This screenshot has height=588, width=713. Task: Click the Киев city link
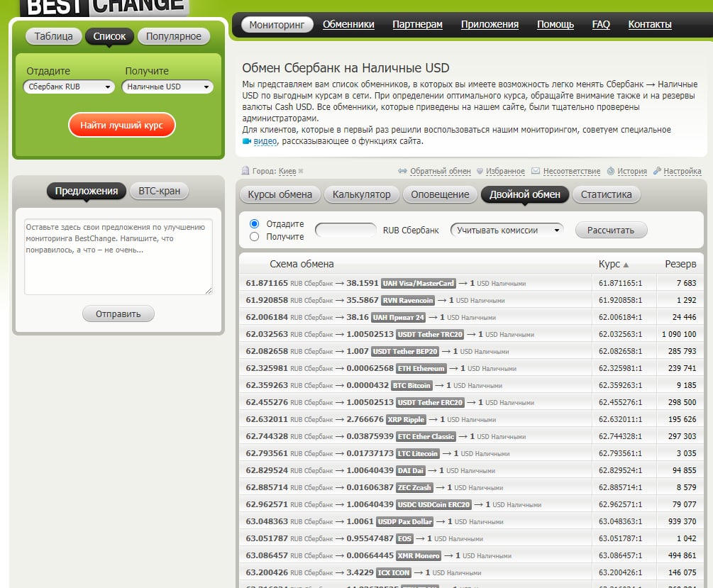(x=287, y=171)
